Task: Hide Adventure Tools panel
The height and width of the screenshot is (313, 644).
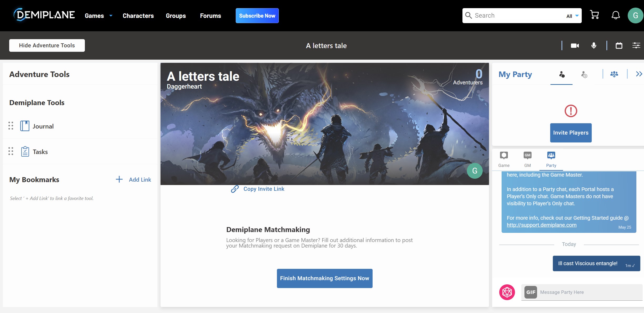Action: (x=47, y=45)
